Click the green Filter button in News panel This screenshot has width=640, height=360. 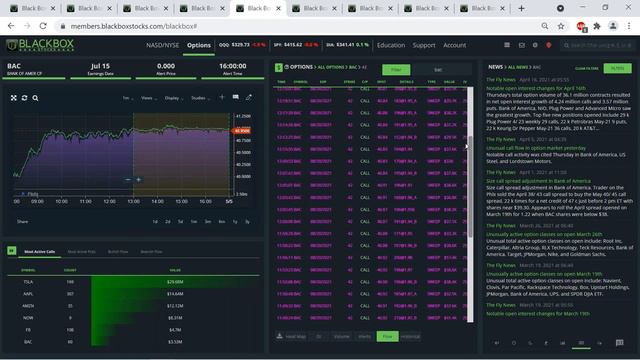(618, 68)
